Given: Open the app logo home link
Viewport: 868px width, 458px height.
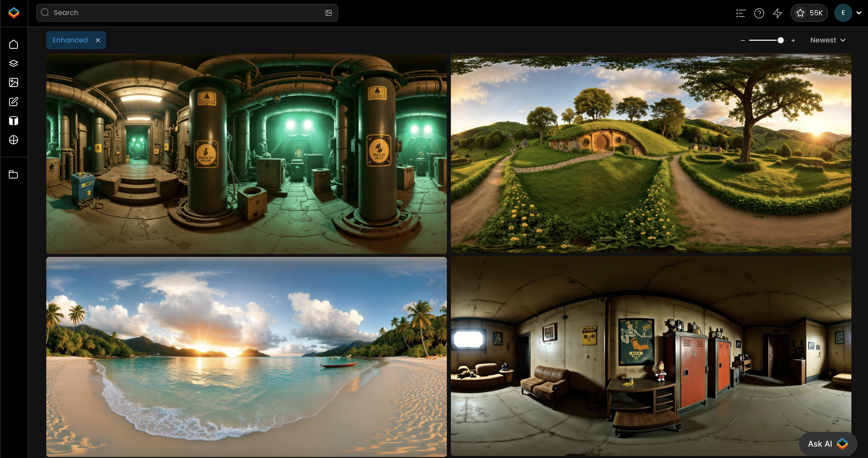Looking at the screenshot, I should click(x=14, y=13).
